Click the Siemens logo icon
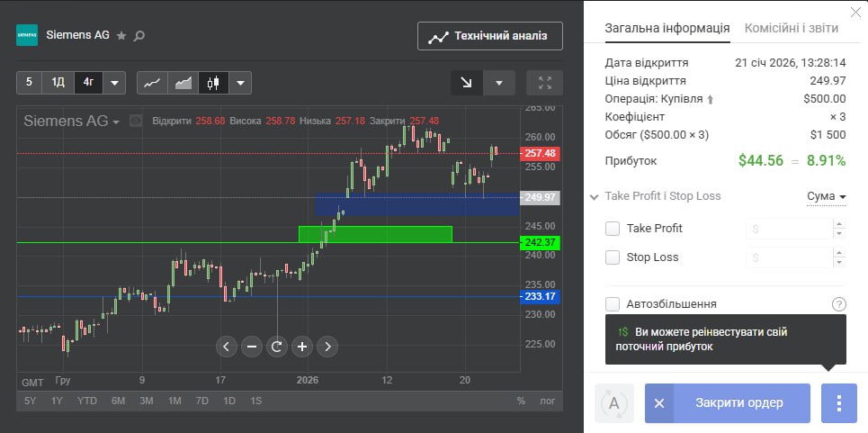 tap(27, 35)
